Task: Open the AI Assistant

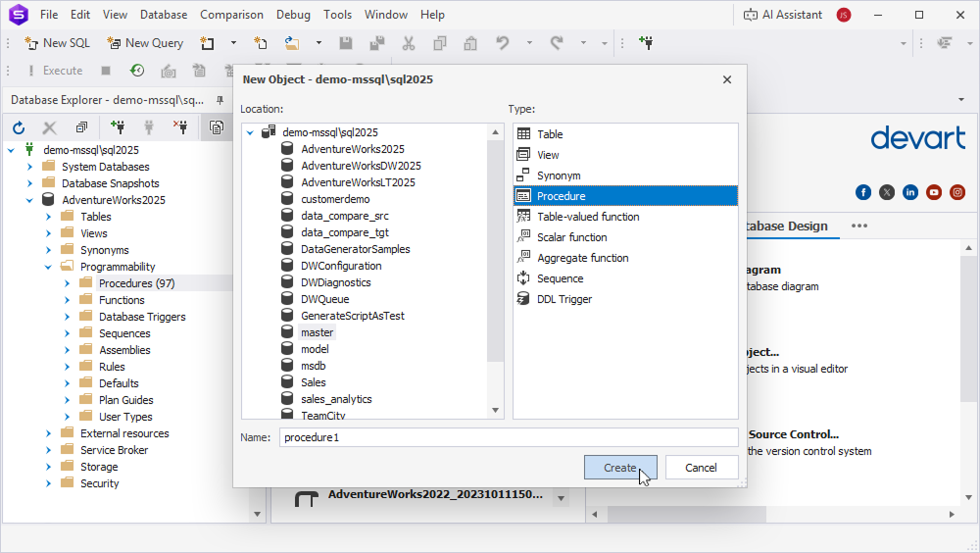Action: point(782,15)
